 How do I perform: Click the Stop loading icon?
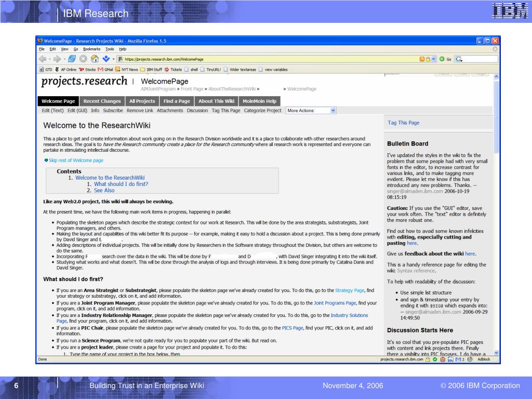(83, 59)
